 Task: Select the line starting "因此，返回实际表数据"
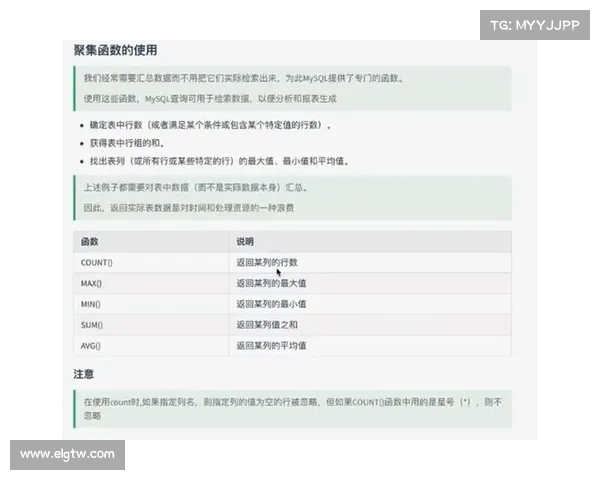tap(189, 208)
